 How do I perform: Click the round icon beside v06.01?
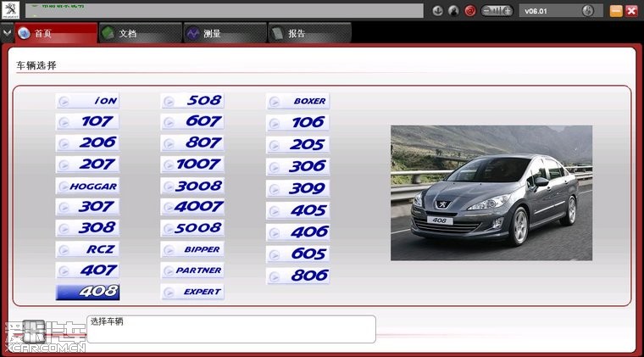pos(588,11)
